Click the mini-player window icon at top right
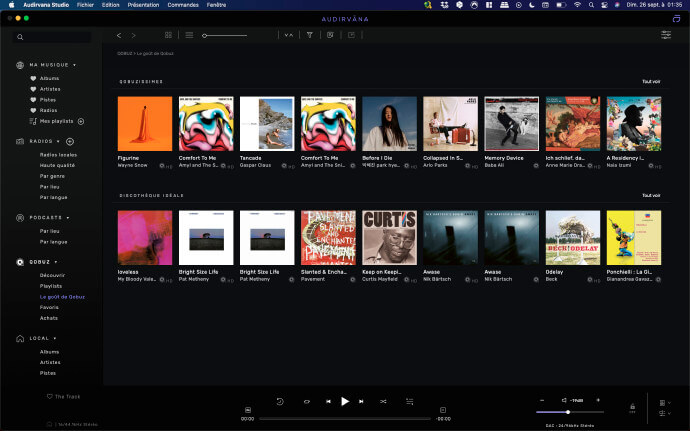This screenshot has height=431, width=690. [676, 18]
